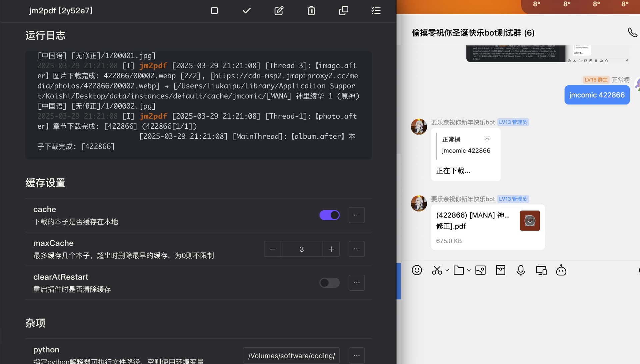Viewport: 640px width, 364px height.
Task: Start a voice call with phone icon
Action: pos(632,32)
